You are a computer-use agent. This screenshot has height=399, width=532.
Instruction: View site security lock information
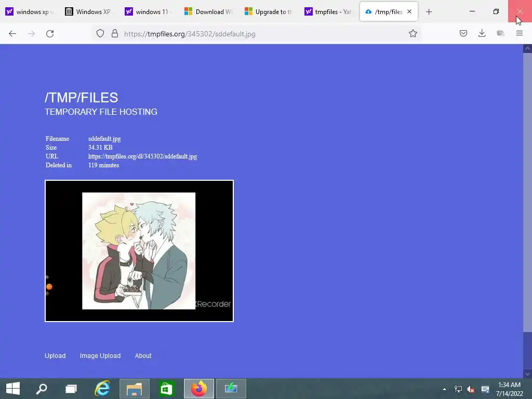115,34
